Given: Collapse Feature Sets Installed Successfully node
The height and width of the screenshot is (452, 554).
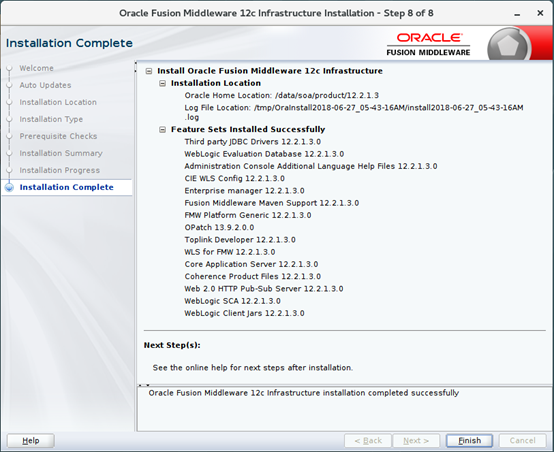Looking at the screenshot, I should point(163,130).
